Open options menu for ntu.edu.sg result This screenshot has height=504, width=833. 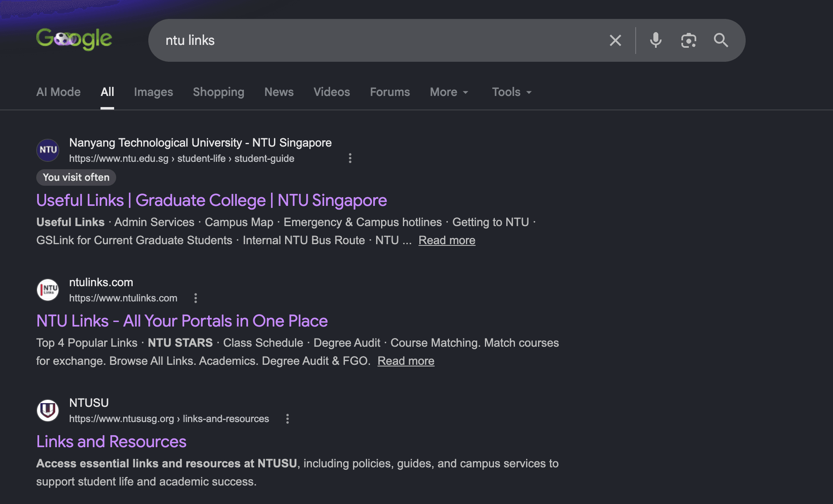click(350, 158)
